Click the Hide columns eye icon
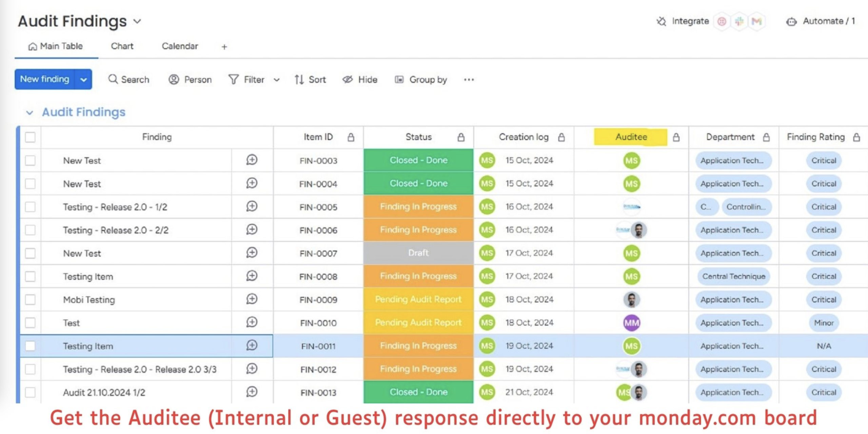The width and height of the screenshot is (868, 434). pyautogui.click(x=348, y=79)
